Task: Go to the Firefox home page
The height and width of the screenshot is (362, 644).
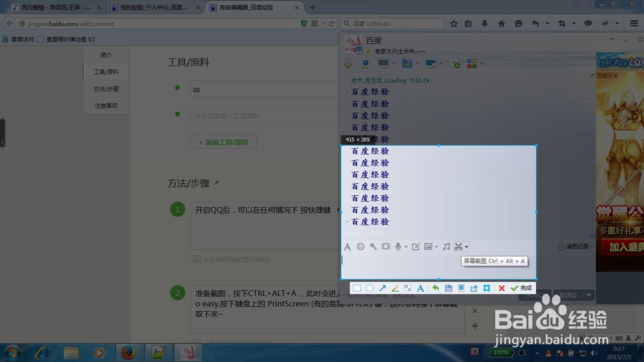Action: tap(502, 24)
